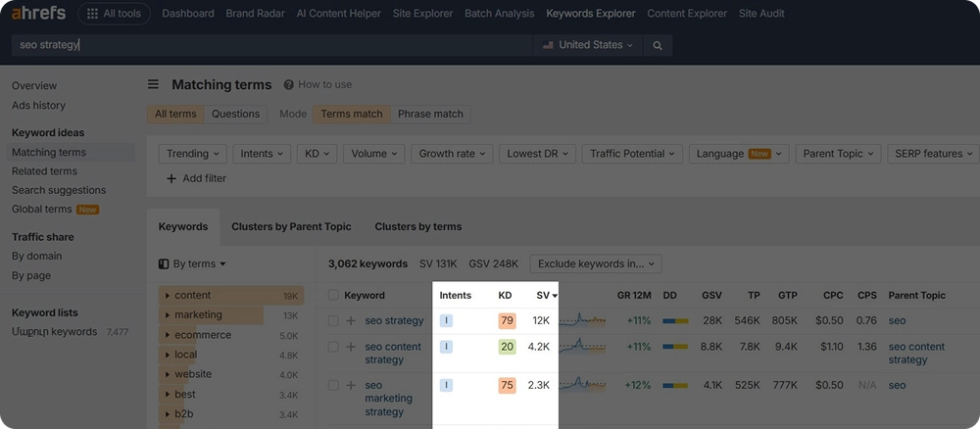Click DD bar for seo content strategy row
980x429 pixels.
[675, 347]
